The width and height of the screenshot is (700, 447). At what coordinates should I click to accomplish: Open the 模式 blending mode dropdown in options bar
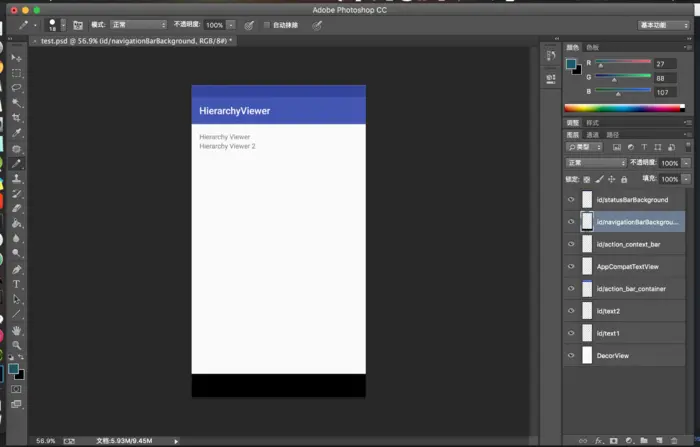click(139, 25)
